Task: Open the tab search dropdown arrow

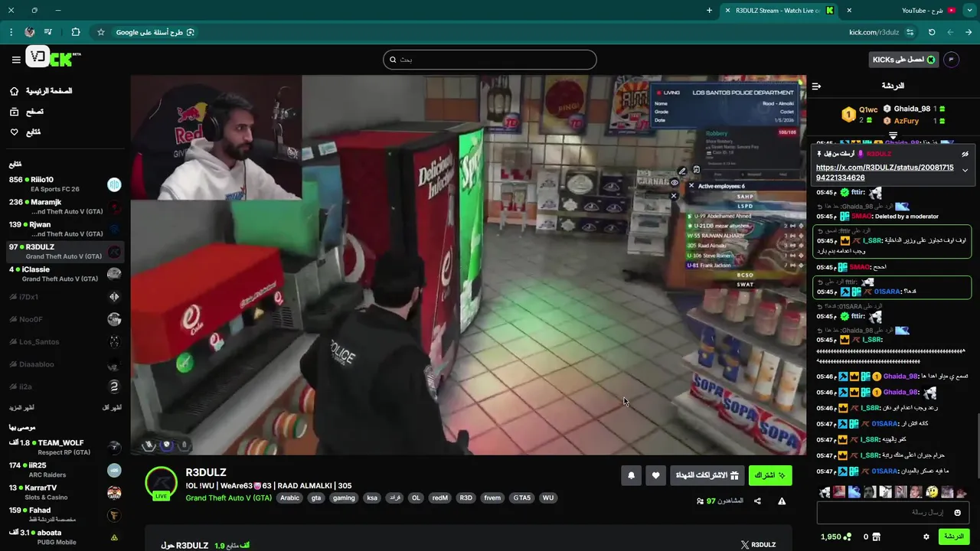Action: [x=969, y=11]
